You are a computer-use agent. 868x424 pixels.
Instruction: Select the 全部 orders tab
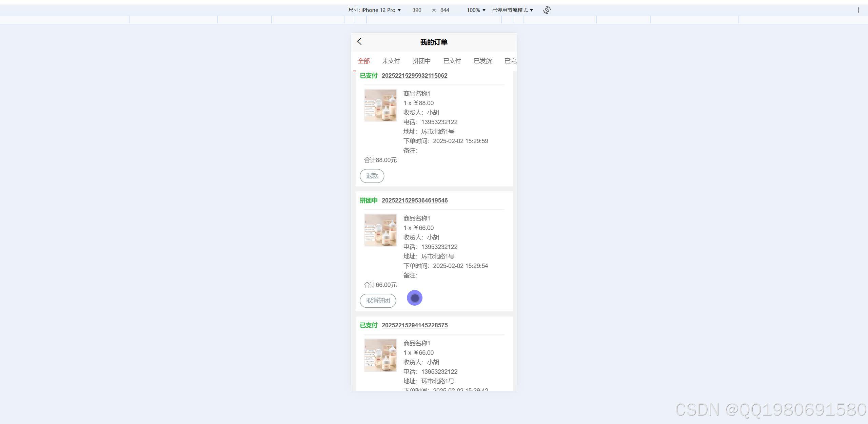[363, 61]
